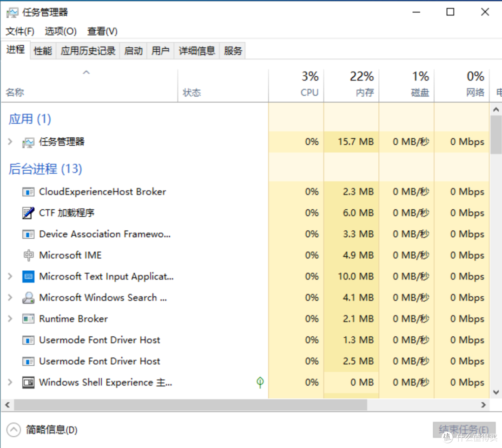Viewport: 502px width, 448px height.
Task: Expand Microsoft Windows Search row
Action: (x=10, y=297)
